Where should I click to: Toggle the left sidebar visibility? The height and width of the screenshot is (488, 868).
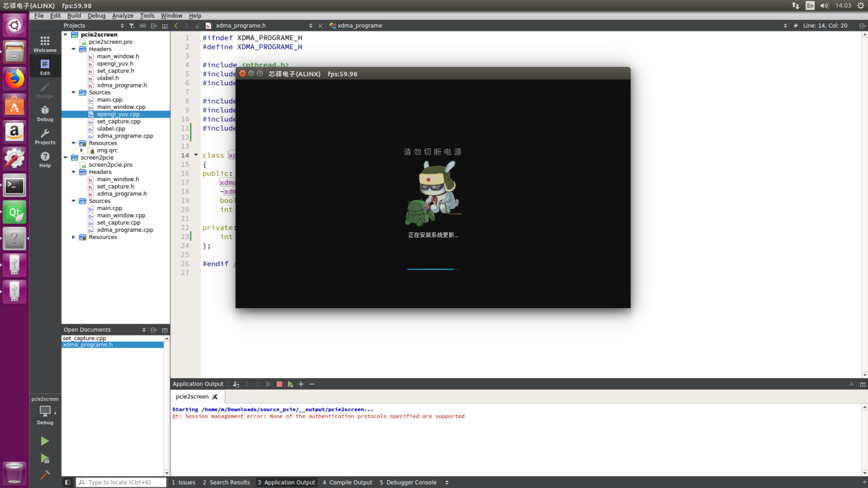(68, 482)
